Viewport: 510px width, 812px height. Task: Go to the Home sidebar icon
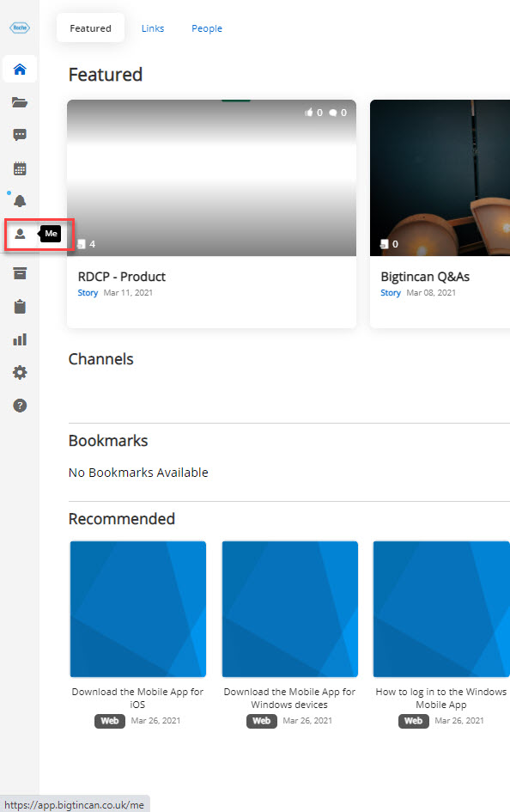coord(20,69)
